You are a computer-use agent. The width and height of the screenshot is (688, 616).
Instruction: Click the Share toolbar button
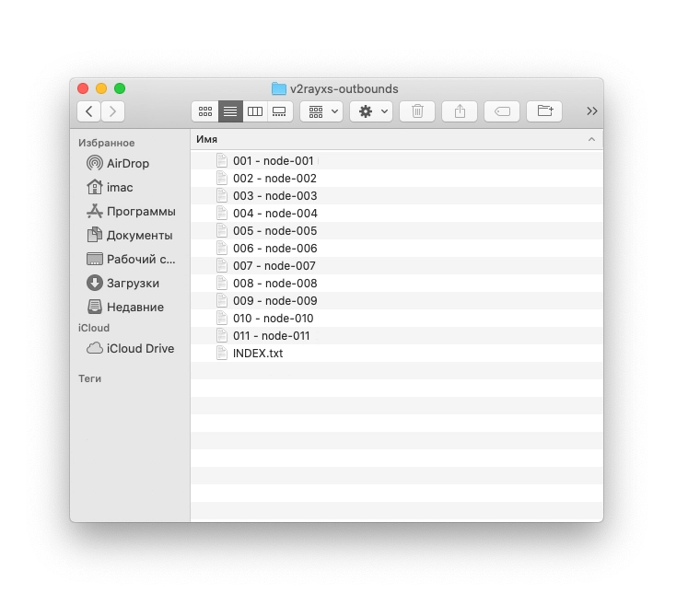click(x=460, y=111)
